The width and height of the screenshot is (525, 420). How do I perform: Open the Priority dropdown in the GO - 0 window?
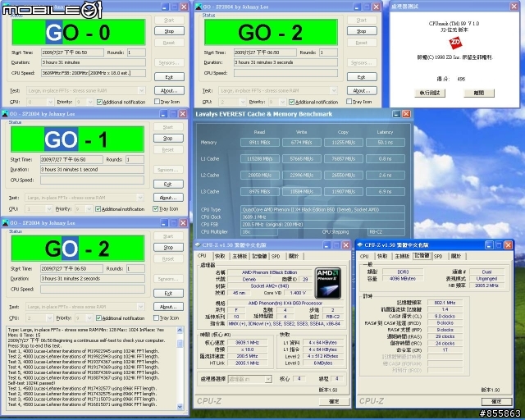(x=89, y=102)
